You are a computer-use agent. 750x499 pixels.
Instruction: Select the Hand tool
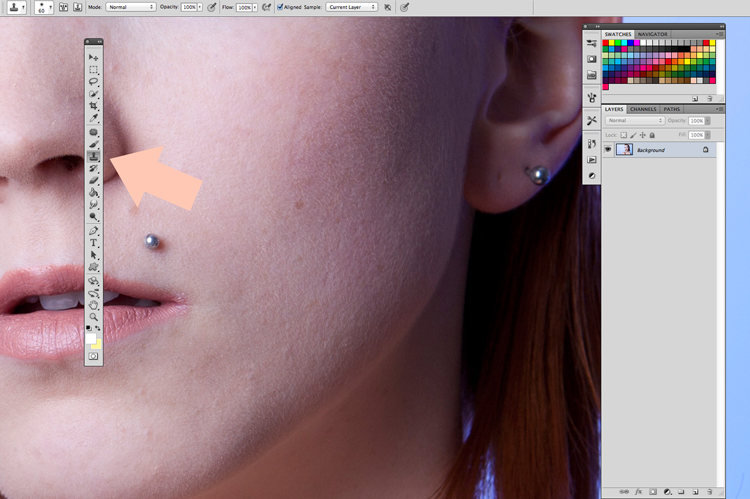pyautogui.click(x=94, y=305)
